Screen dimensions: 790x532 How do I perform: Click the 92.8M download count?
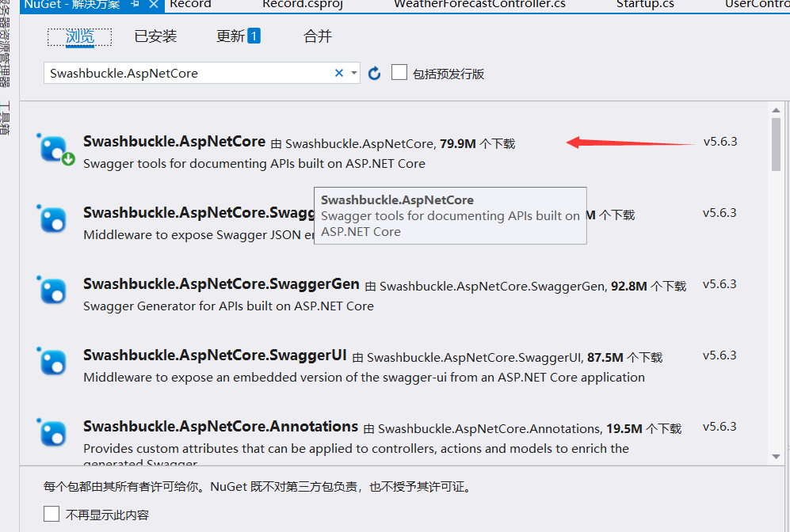pyautogui.click(x=629, y=287)
